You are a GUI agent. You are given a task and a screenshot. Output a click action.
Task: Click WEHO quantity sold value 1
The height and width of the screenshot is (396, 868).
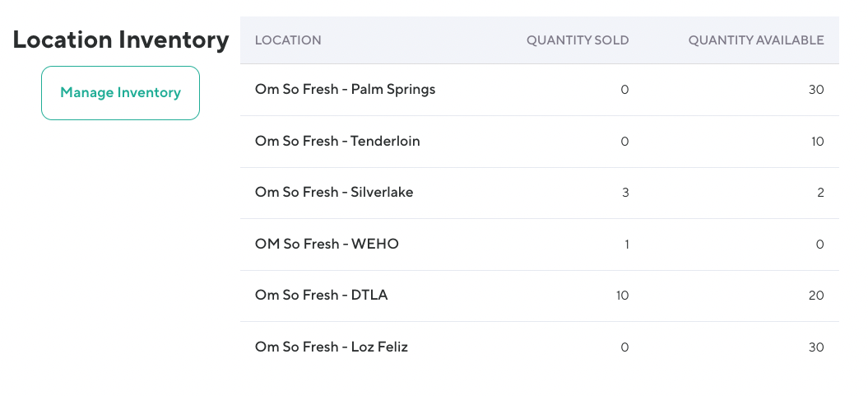626,245
